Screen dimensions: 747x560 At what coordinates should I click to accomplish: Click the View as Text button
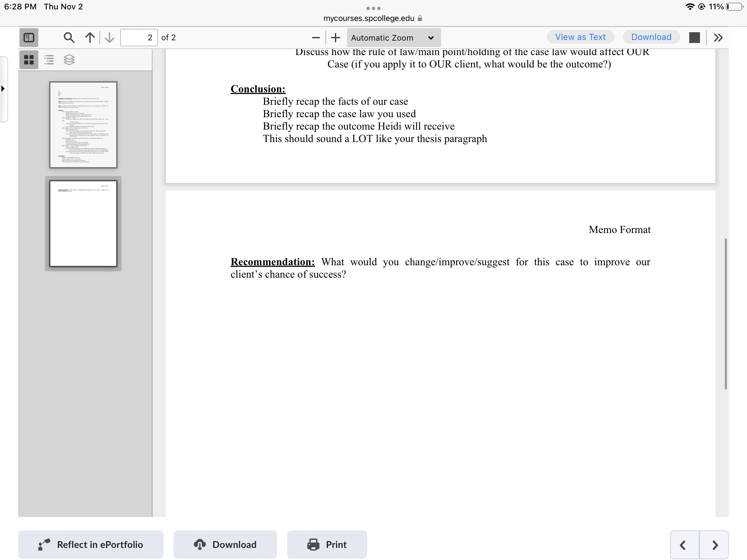tap(580, 37)
